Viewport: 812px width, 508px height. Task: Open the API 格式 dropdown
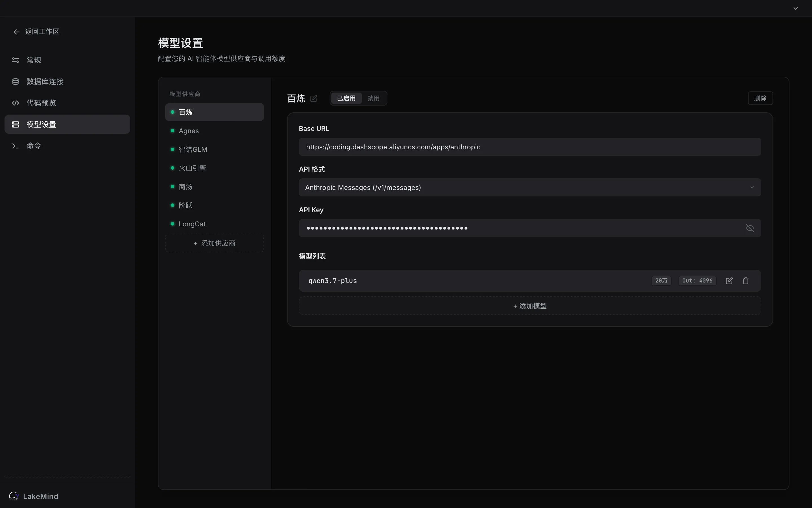[x=530, y=187]
